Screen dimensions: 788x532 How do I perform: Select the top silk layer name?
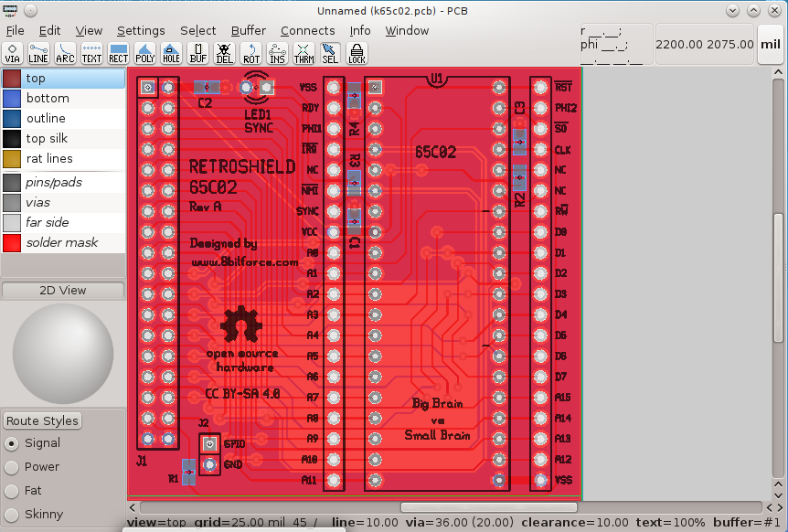(x=47, y=139)
